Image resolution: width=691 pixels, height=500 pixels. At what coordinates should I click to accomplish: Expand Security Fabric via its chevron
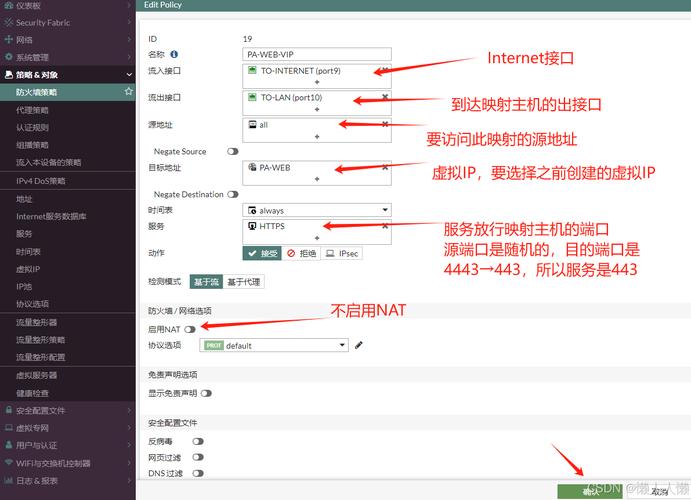coord(129,22)
